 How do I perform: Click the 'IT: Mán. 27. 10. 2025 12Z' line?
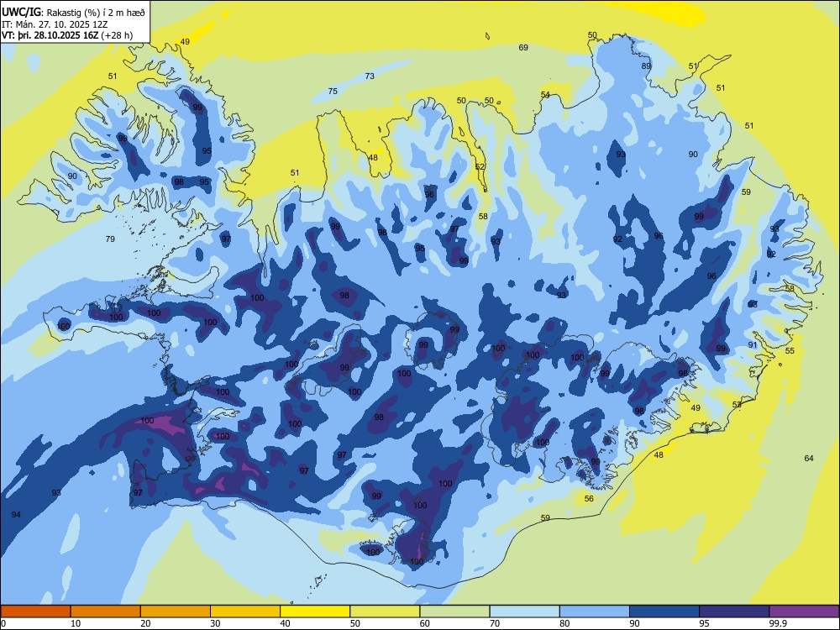[55, 24]
